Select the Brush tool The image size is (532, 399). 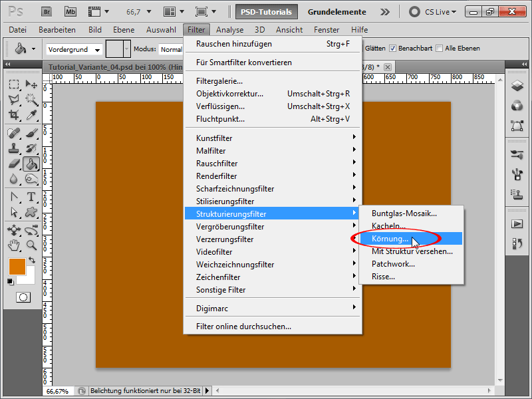pos(31,132)
